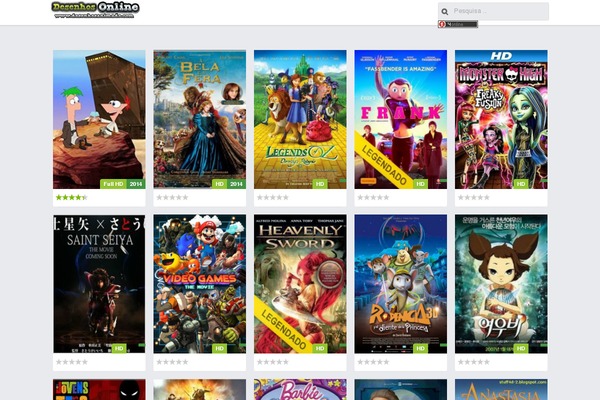
Task: Click the star rating under the Korean poster
Action: tap(473, 362)
